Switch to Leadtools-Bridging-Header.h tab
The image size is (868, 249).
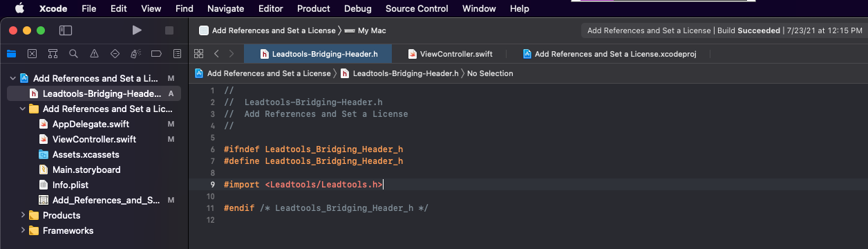pyautogui.click(x=318, y=54)
